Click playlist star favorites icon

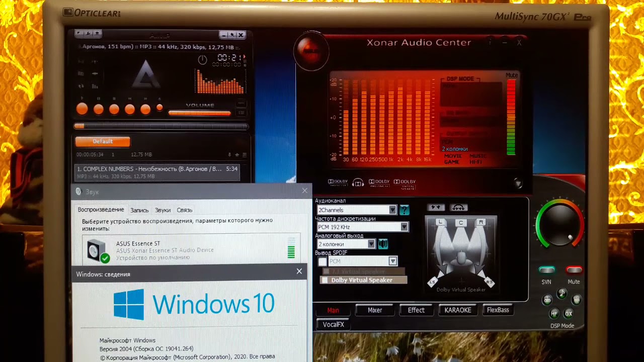(237, 155)
